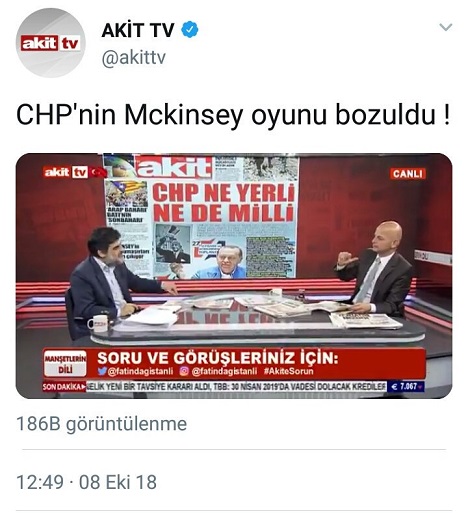
Task: Click the Twitter bird icon in banner
Action: (102, 371)
